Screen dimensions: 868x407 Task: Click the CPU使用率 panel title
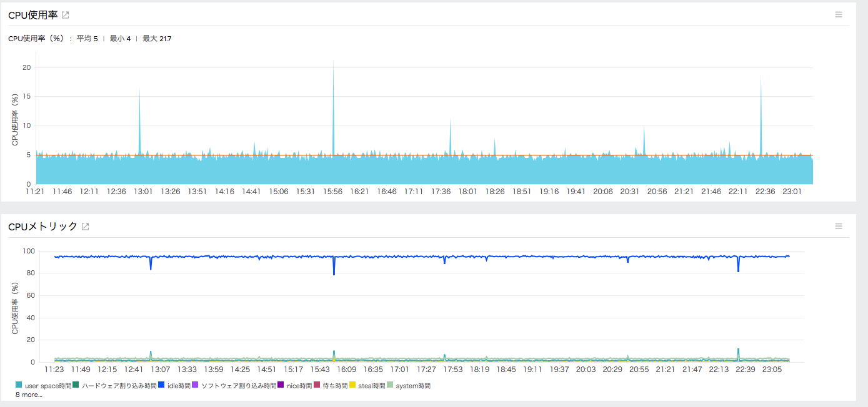(x=33, y=15)
